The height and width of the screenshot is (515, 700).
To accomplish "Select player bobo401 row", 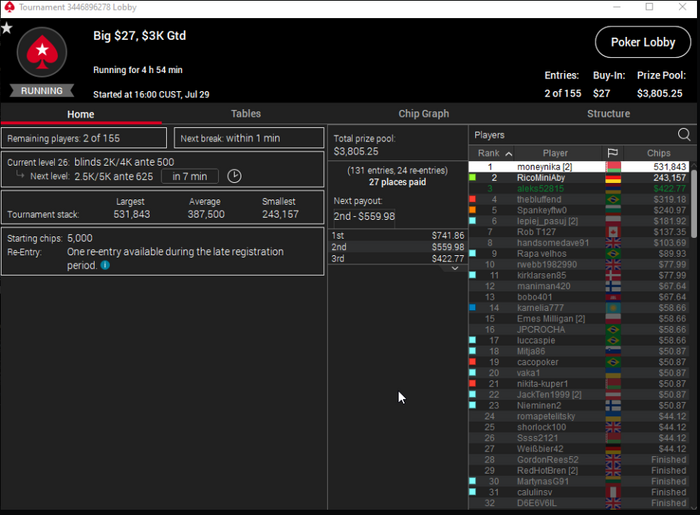I will coord(579,297).
